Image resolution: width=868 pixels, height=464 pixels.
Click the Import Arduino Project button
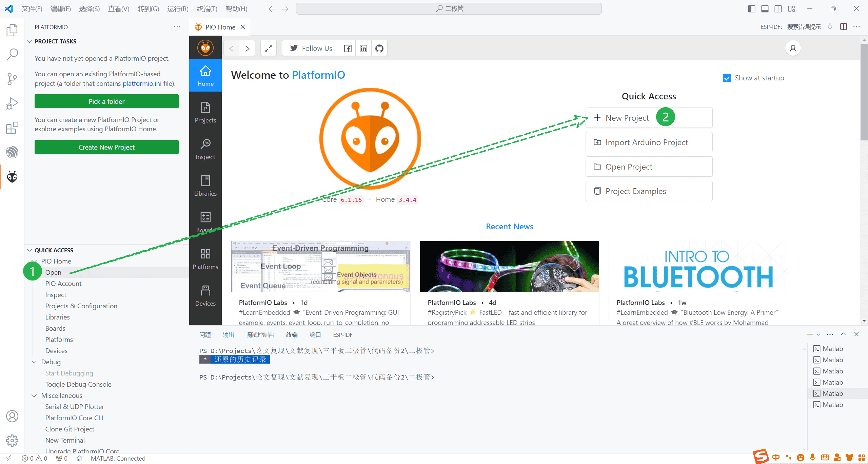(649, 142)
